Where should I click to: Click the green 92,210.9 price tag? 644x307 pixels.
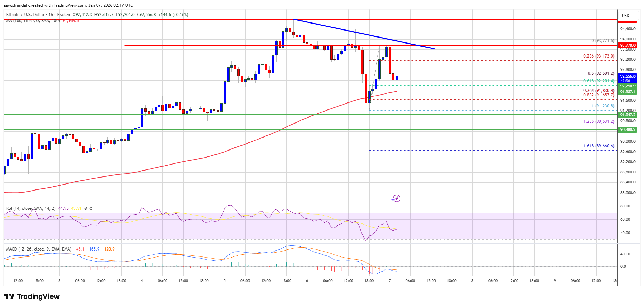[628, 86]
